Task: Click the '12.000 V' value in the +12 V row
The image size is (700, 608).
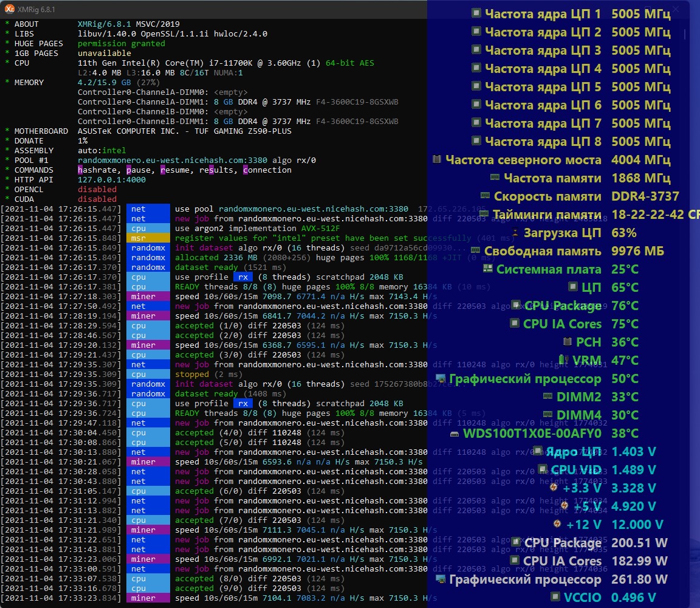Action: [x=637, y=525]
